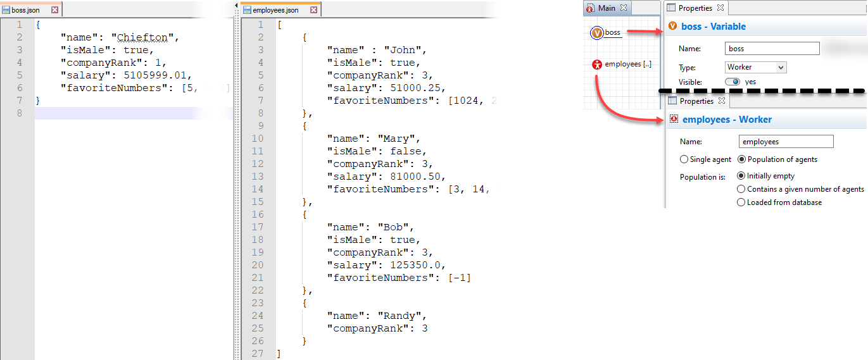Click favoriteNumbers [-1] line

[399, 278]
